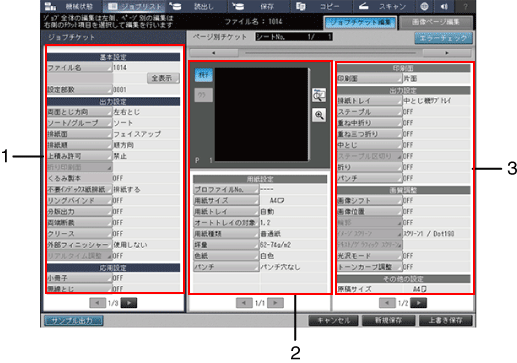Open the コピー copy function
This screenshot has height=363, width=517.
321,6
